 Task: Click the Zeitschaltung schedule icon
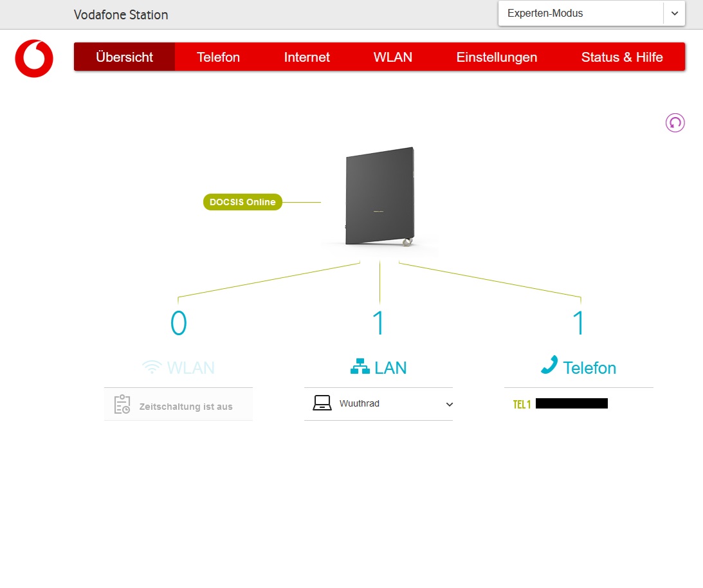(122, 404)
